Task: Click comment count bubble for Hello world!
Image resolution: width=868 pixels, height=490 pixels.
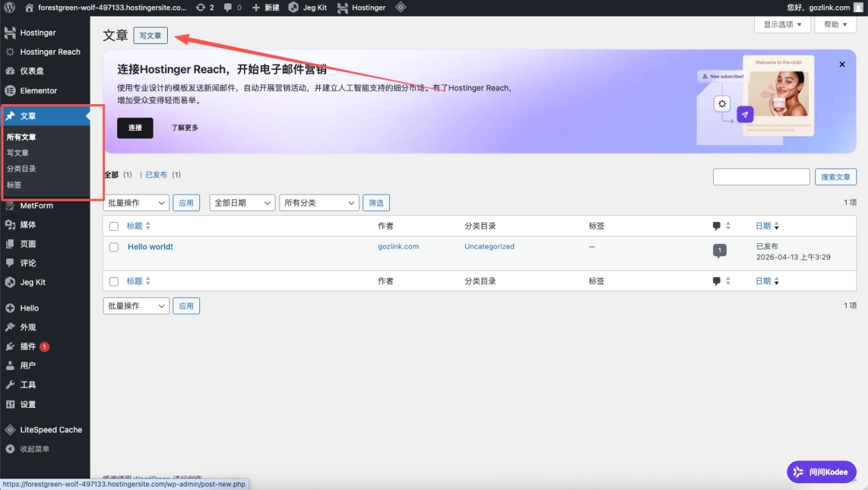Action: (719, 251)
